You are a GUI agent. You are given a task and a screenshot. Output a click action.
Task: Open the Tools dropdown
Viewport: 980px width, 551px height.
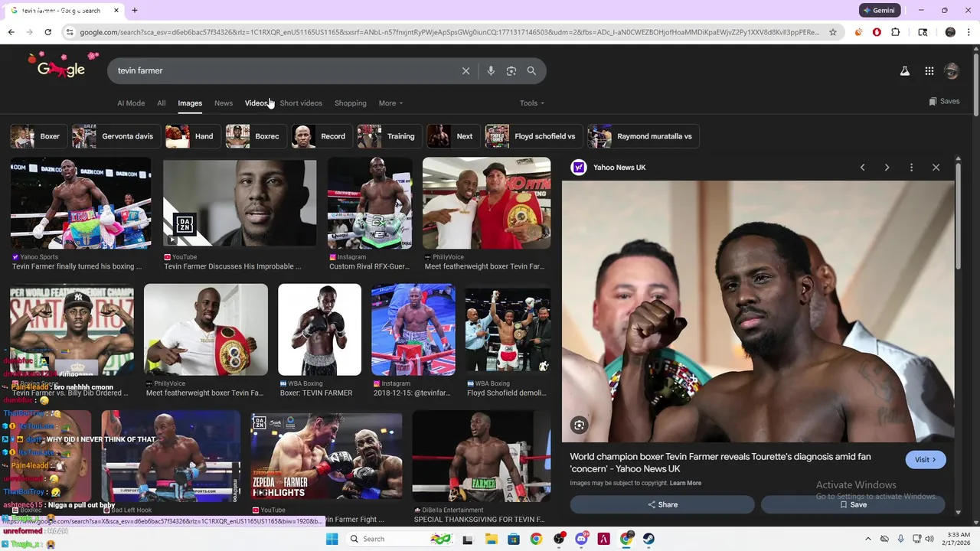coord(531,103)
